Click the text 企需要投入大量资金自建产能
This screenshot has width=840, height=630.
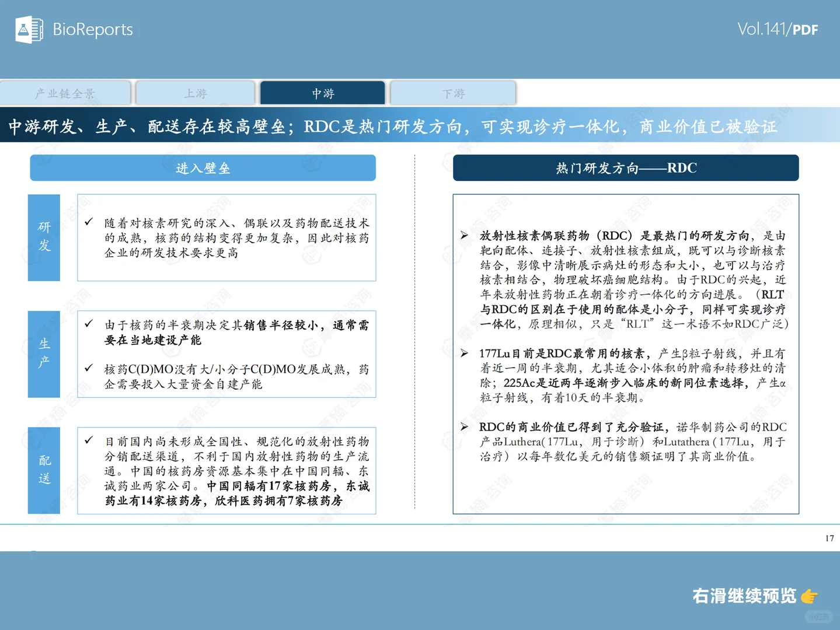pyautogui.click(x=183, y=384)
